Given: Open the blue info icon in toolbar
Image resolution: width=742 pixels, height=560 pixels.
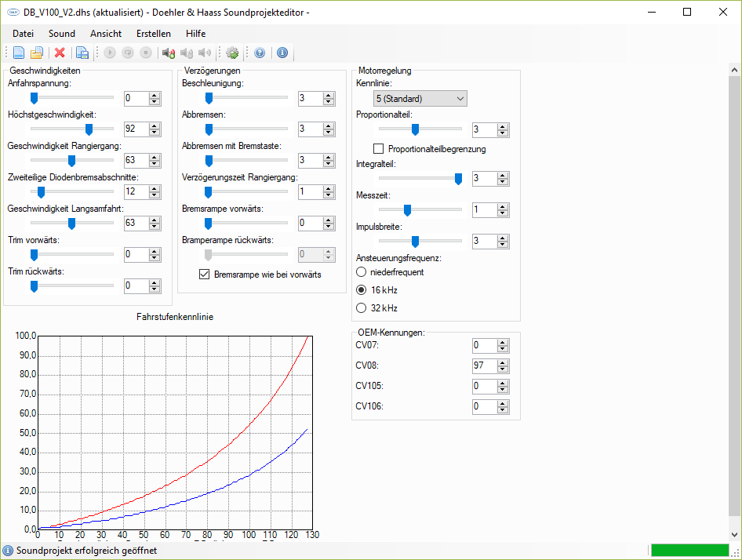Looking at the screenshot, I should 282,53.
